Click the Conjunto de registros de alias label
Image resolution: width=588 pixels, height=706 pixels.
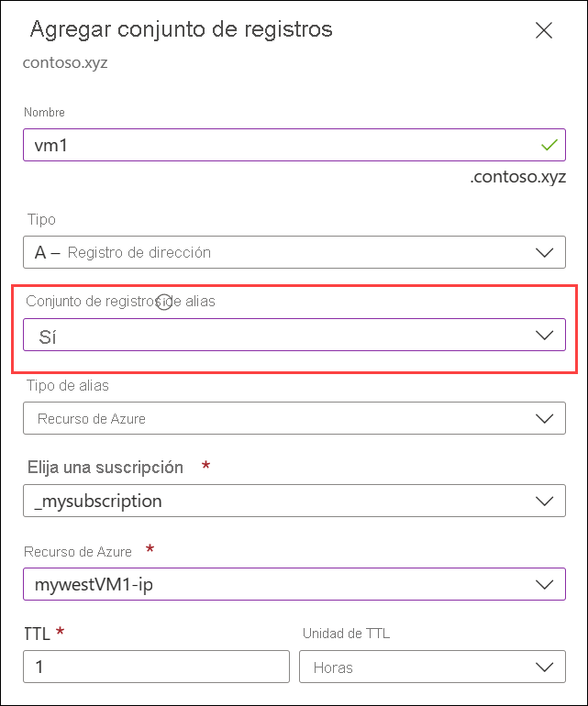point(120,301)
